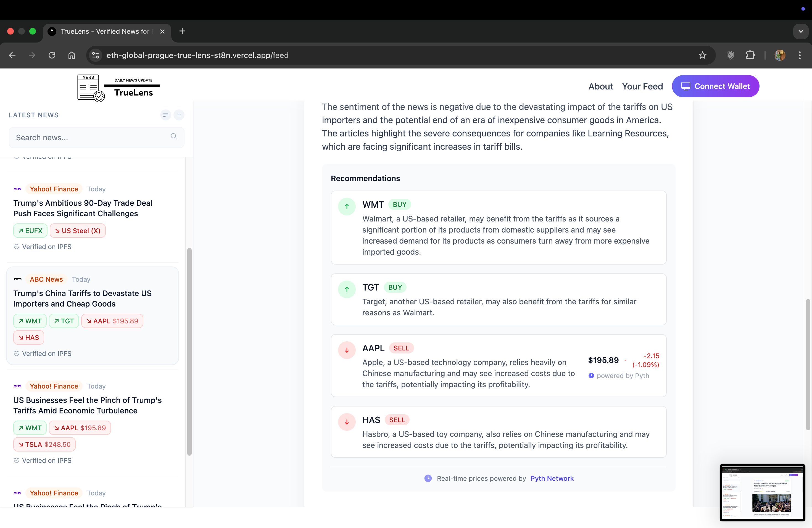Click Connect Wallet button

[715, 86]
